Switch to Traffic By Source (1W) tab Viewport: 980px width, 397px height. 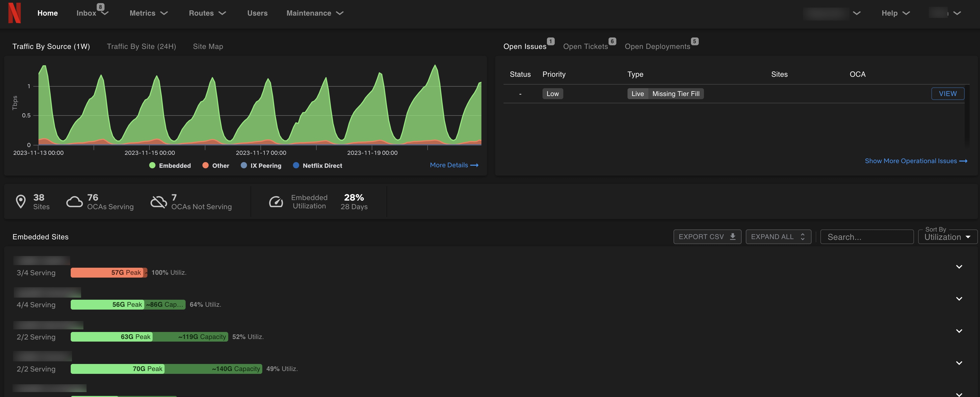(51, 46)
